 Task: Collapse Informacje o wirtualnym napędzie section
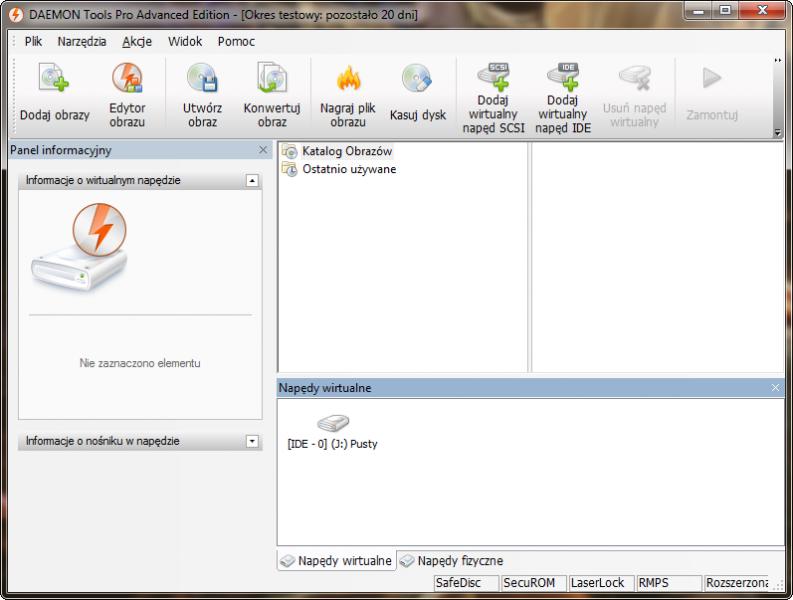(x=252, y=181)
